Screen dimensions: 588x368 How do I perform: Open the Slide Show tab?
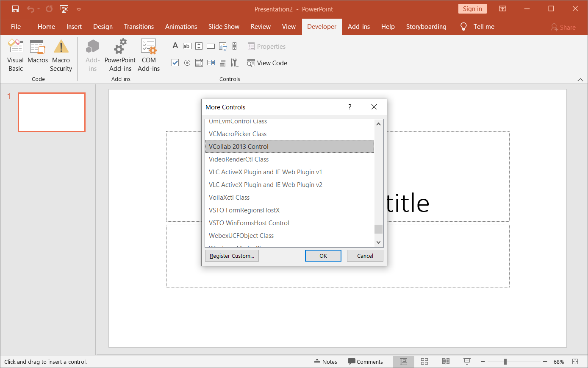point(224,26)
